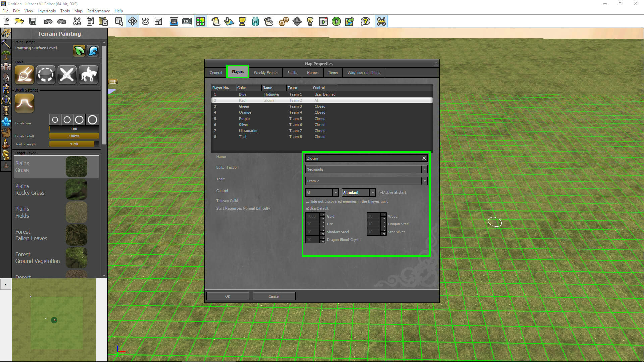The width and height of the screenshot is (644, 362).
Task: Open the Performance menu
Action: tap(98, 11)
